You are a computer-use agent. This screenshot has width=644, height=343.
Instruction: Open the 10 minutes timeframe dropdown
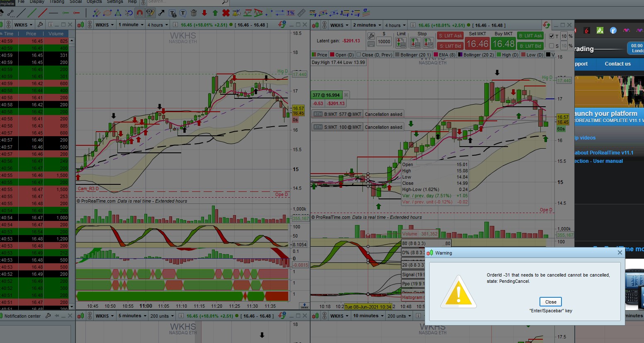pos(368,316)
